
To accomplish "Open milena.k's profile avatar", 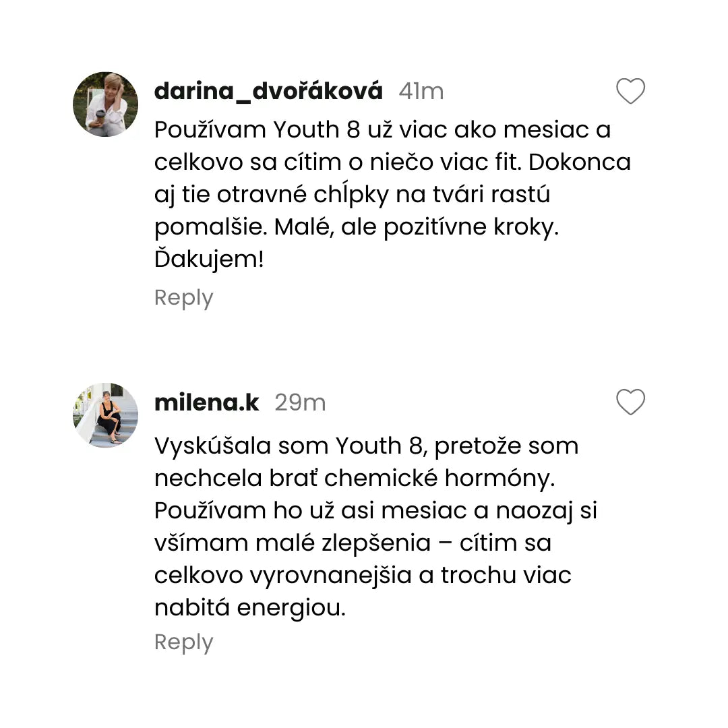I will (x=106, y=415).
